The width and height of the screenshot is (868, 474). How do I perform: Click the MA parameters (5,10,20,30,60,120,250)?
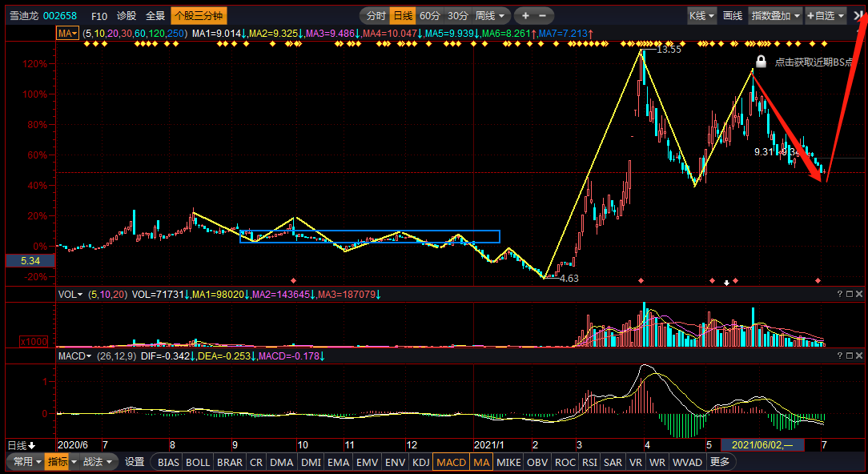tap(135, 33)
